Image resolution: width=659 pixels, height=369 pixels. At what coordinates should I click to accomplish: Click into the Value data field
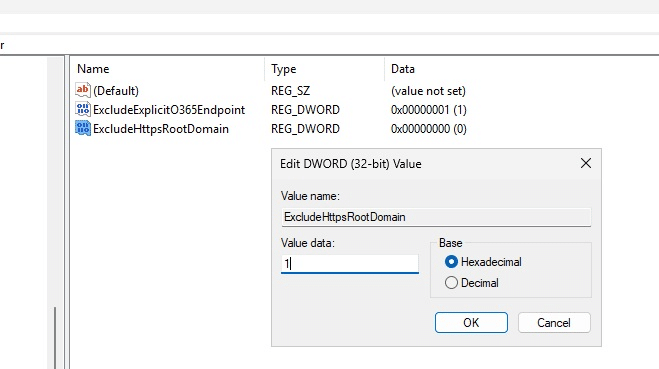(350, 264)
